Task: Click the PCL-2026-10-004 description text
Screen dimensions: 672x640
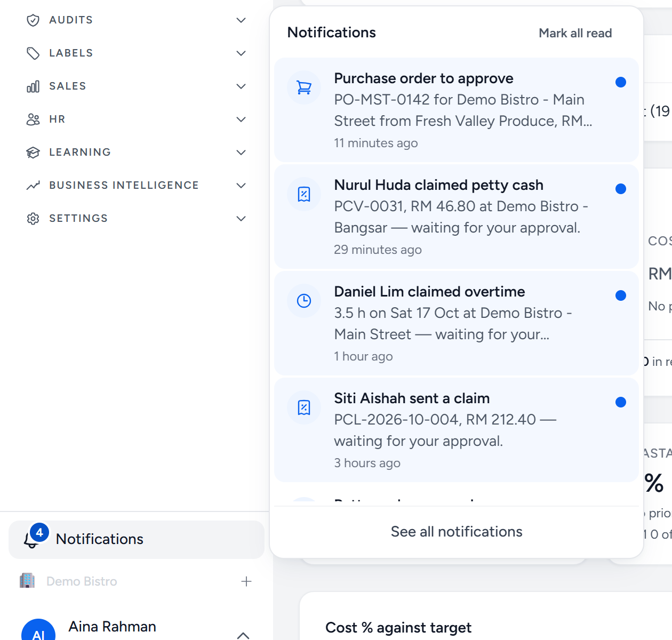Action: [445, 430]
